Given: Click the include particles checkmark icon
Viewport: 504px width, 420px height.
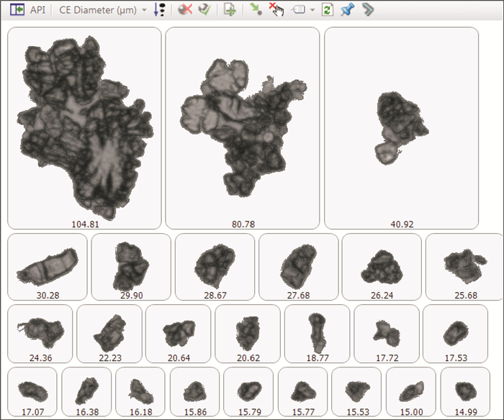Looking at the screenshot, I should (204, 11).
